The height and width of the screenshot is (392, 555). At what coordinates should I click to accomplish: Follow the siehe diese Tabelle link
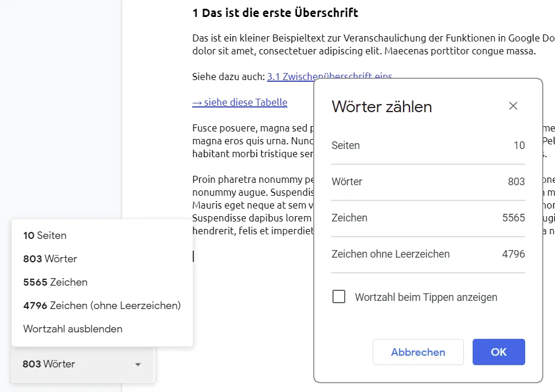[x=240, y=103]
